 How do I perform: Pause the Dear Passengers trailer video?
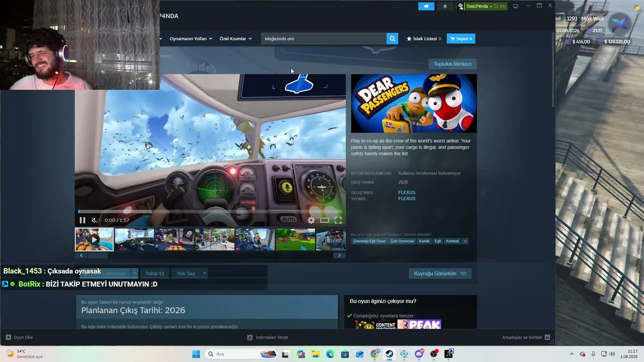[x=83, y=220]
